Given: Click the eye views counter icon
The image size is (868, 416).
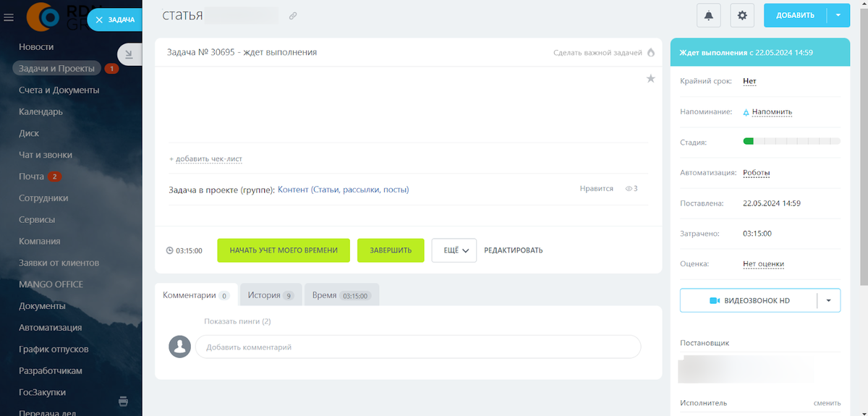Looking at the screenshot, I should (x=629, y=189).
